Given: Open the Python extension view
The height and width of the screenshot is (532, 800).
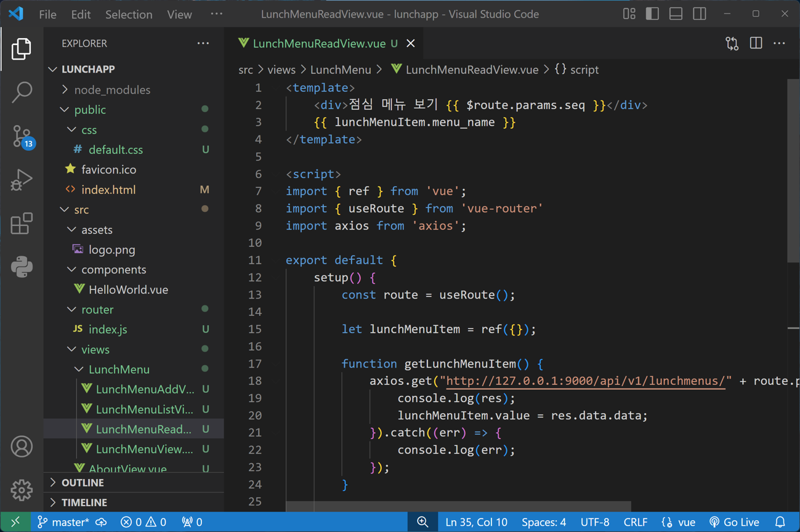Looking at the screenshot, I should 22,267.
